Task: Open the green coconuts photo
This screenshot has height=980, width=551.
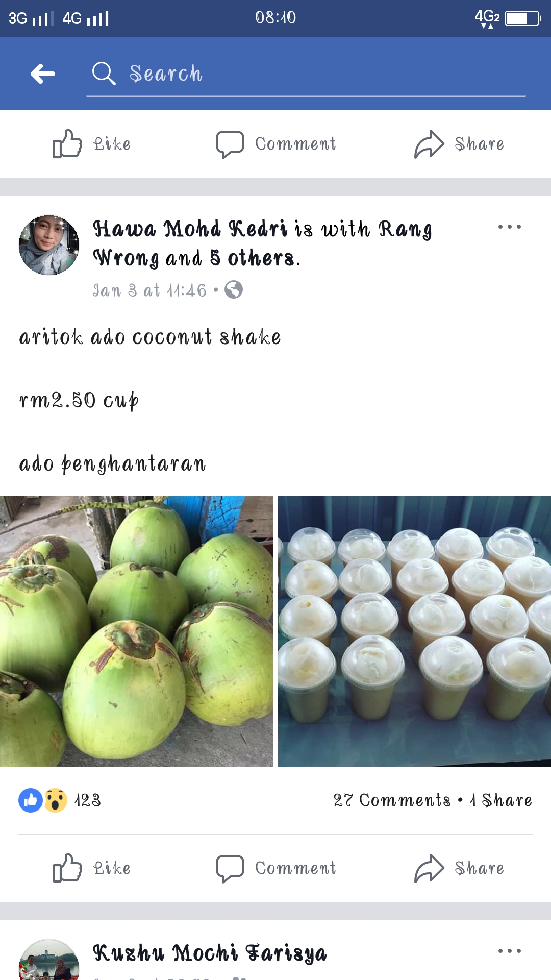Action: click(x=136, y=631)
